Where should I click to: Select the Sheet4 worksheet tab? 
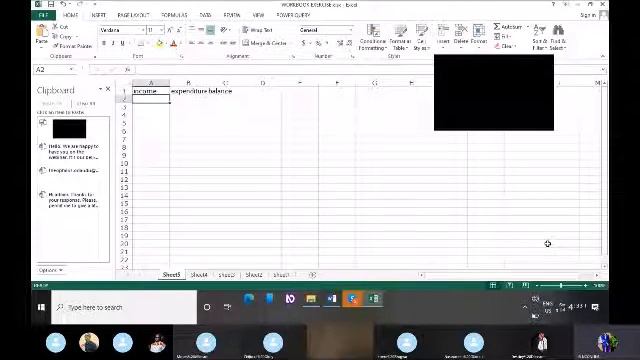(199, 275)
